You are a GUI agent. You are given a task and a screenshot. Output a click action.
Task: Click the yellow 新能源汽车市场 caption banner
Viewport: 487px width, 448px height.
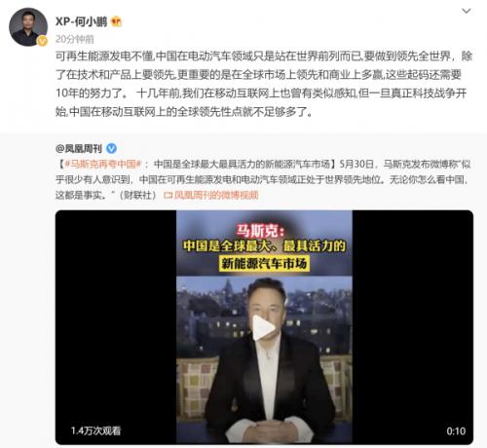tap(264, 263)
